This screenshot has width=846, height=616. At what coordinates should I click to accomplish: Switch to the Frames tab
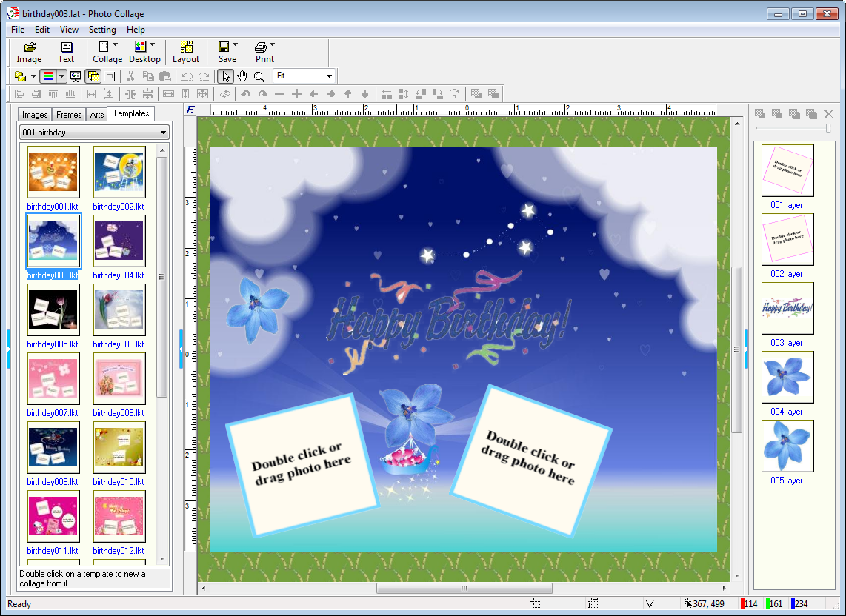click(x=69, y=115)
